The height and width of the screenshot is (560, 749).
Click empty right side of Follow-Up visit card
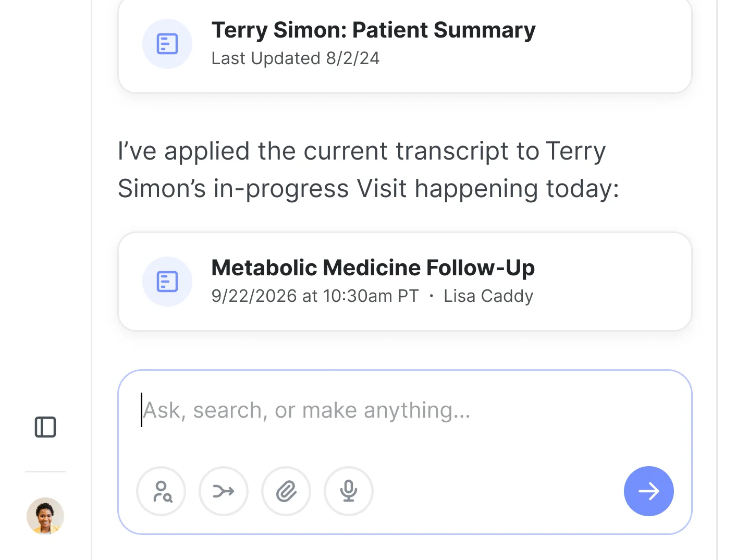(615, 282)
